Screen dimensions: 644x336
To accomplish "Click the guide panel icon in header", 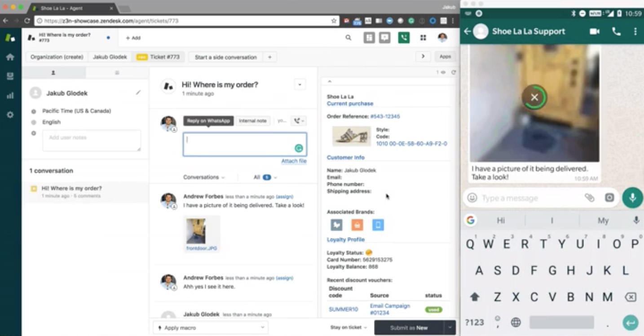I will [x=369, y=38].
